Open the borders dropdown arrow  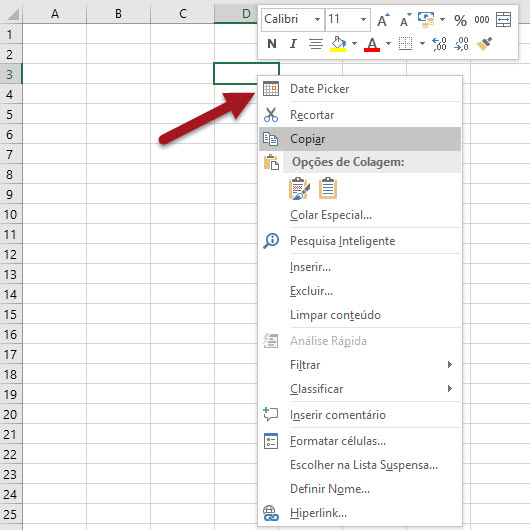(422, 44)
